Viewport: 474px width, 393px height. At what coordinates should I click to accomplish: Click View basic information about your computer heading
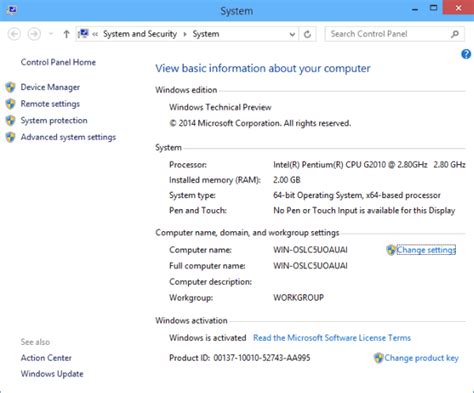[x=263, y=68]
